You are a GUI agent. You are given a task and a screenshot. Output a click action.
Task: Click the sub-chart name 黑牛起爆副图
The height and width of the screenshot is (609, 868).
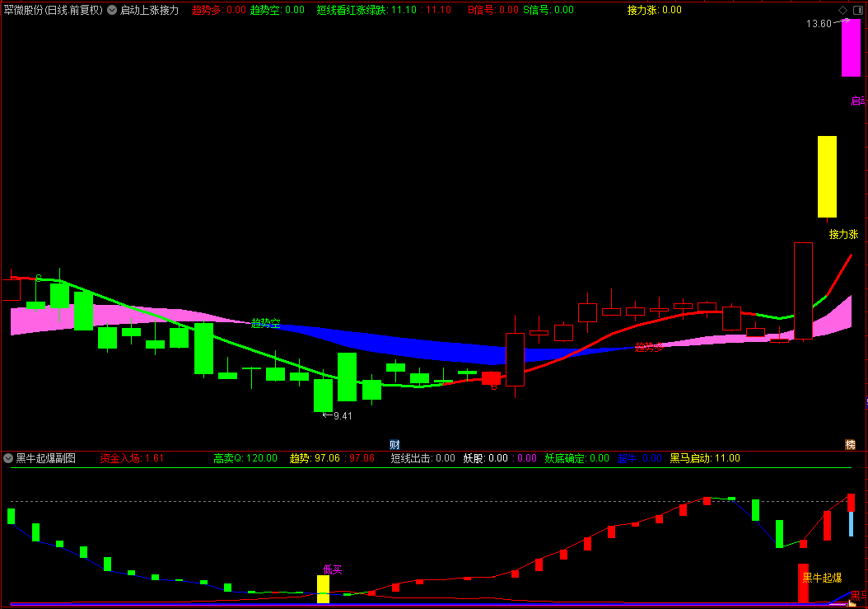[x=46, y=458]
